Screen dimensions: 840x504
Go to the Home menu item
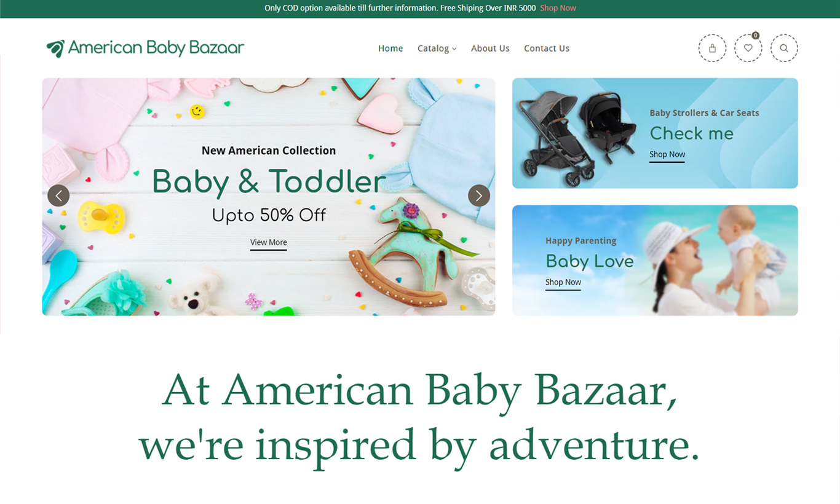(390, 48)
